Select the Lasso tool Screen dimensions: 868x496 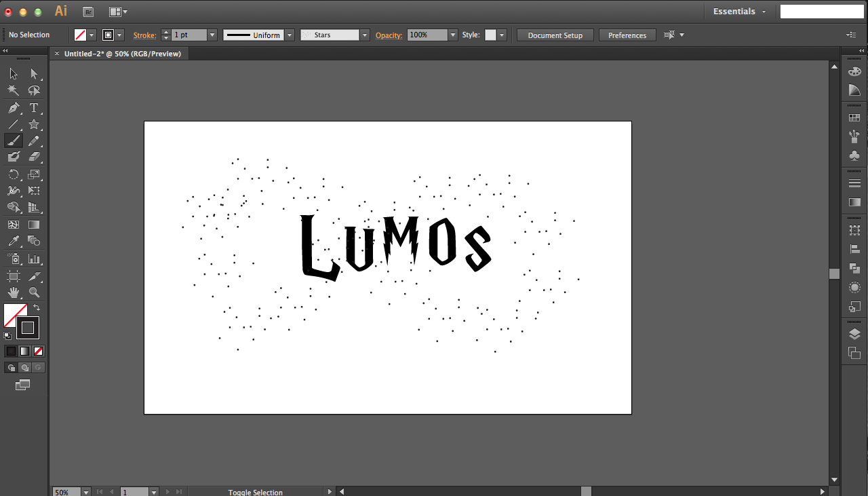[x=34, y=90]
